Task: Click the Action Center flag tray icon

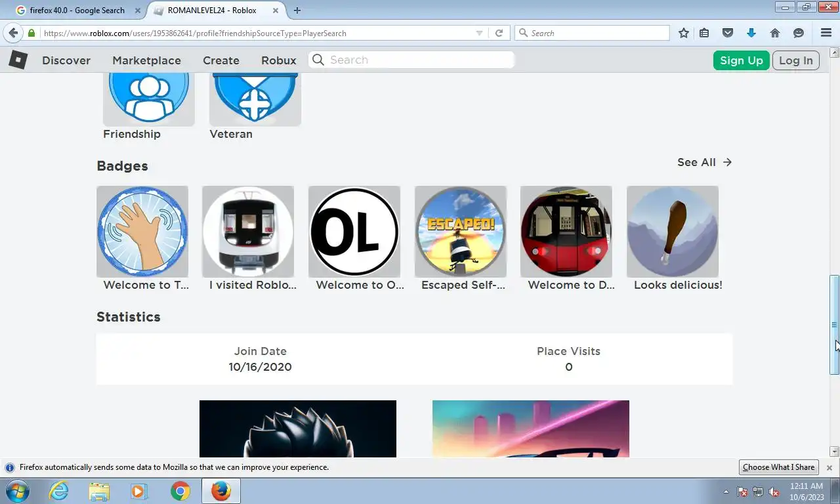Action: 742,492
